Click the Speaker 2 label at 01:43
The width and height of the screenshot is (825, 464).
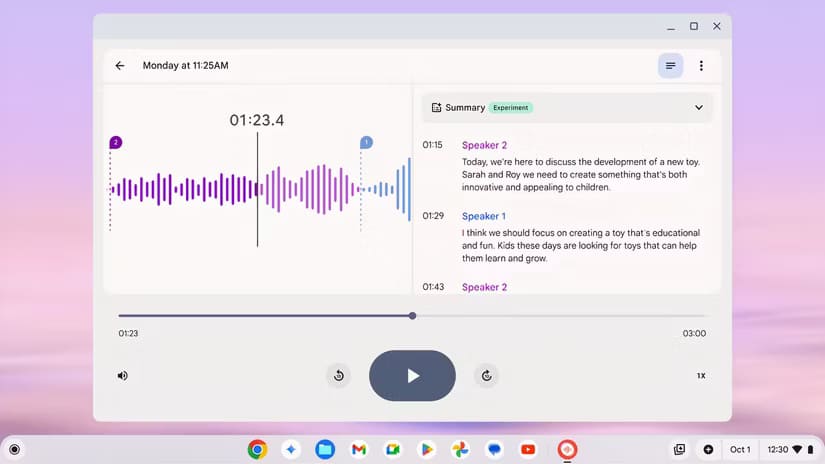[x=485, y=287]
